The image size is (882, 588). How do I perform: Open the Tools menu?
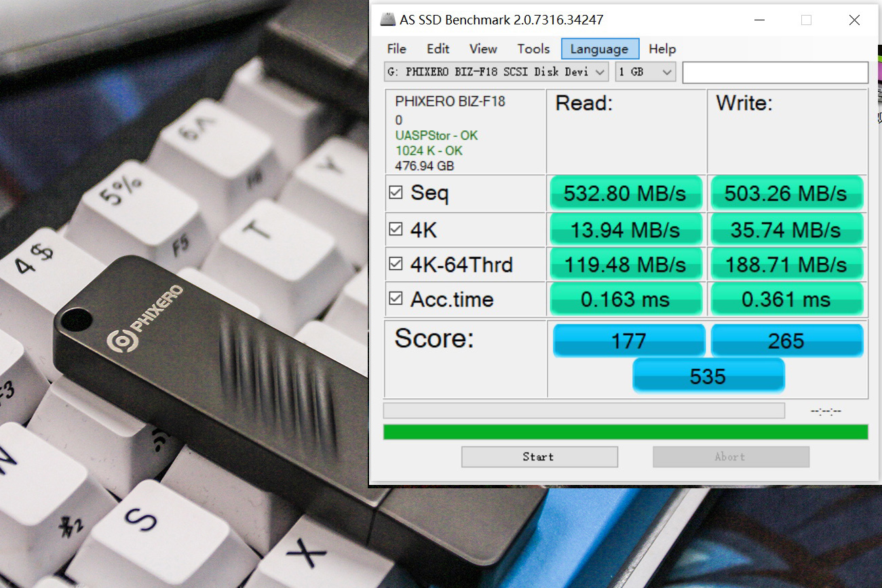tap(533, 49)
